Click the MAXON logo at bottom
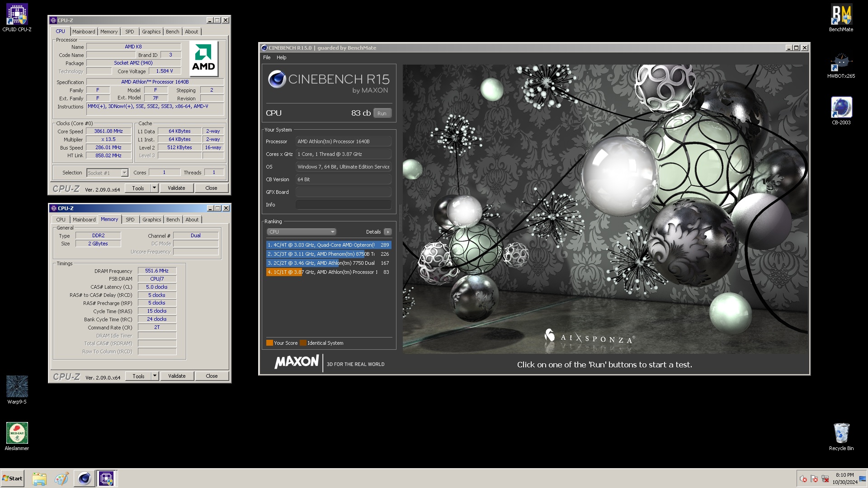The image size is (868, 488). [297, 362]
